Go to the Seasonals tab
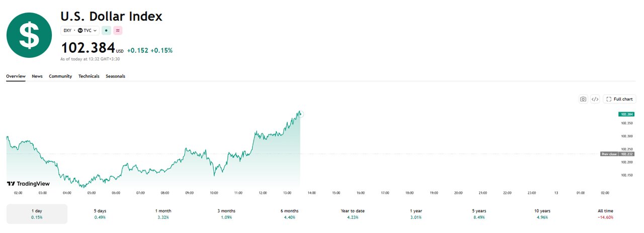644x233 pixels. pos(115,76)
